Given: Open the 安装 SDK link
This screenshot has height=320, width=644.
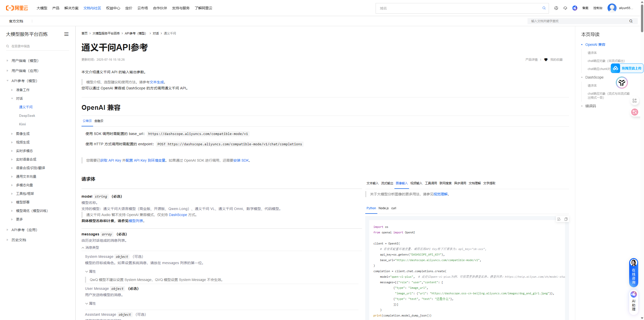Looking at the screenshot, I should [x=241, y=160].
